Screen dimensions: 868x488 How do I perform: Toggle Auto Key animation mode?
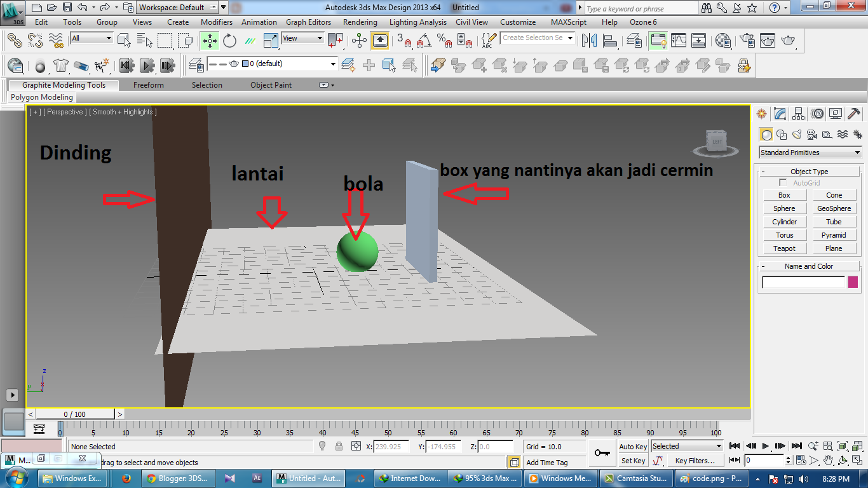[633, 447]
